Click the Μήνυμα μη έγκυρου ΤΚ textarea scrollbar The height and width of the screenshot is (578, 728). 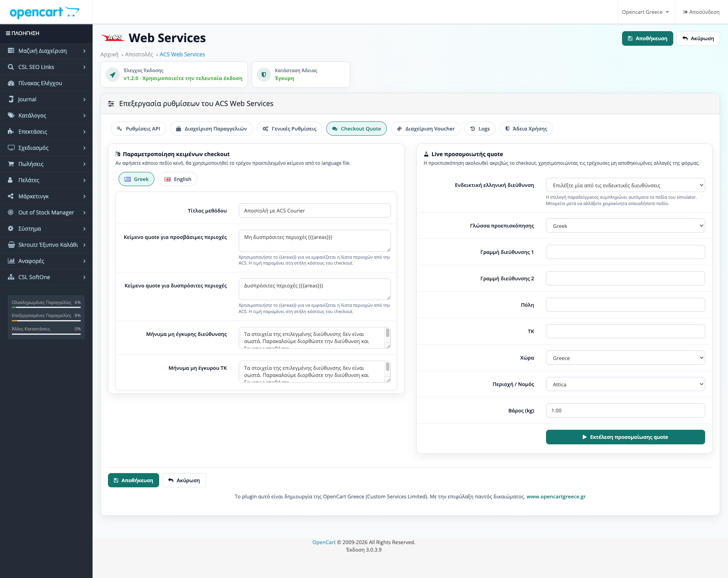pos(388,369)
